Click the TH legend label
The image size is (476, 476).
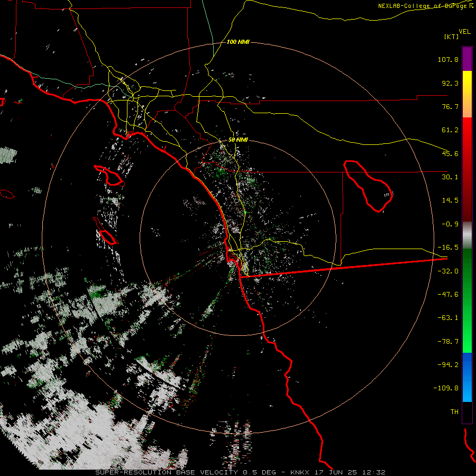pyautogui.click(x=454, y=412)
